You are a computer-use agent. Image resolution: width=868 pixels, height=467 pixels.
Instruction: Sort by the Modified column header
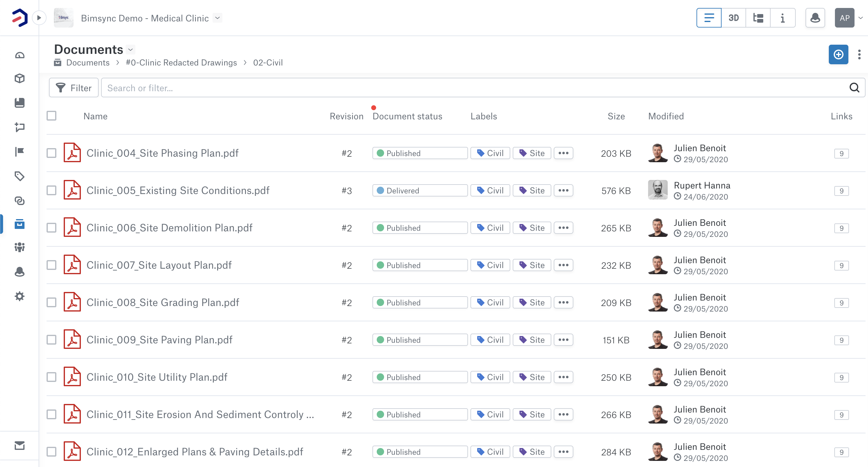pos(666,116)
